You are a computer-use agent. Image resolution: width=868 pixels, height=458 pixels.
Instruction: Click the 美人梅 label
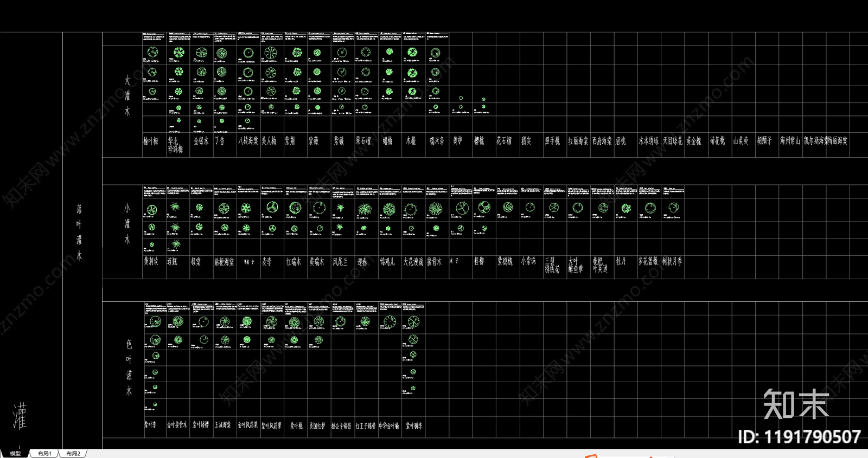pos(269,141)
